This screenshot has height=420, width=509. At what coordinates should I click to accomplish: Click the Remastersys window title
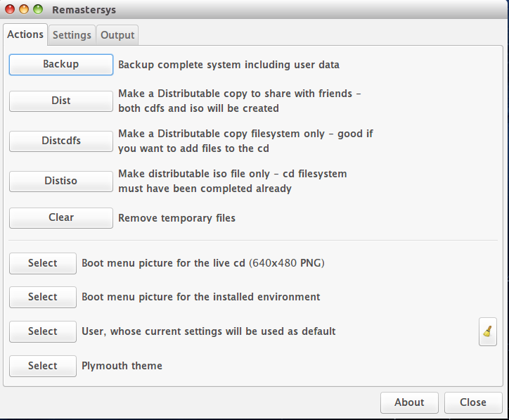(84, 10)
